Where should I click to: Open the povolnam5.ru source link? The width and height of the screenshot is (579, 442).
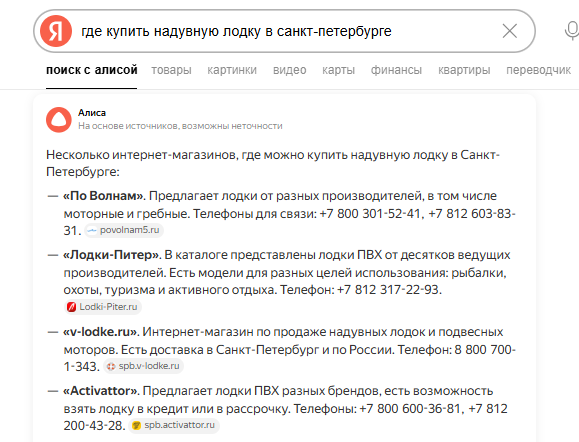[124, 230]
